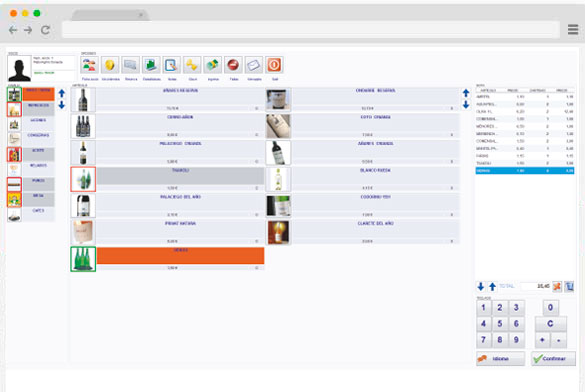Image resolution: width=585 pixels, height=392 pixels.
Task: Add AÑARES RESERVA to the order
Action: (180, 100)
